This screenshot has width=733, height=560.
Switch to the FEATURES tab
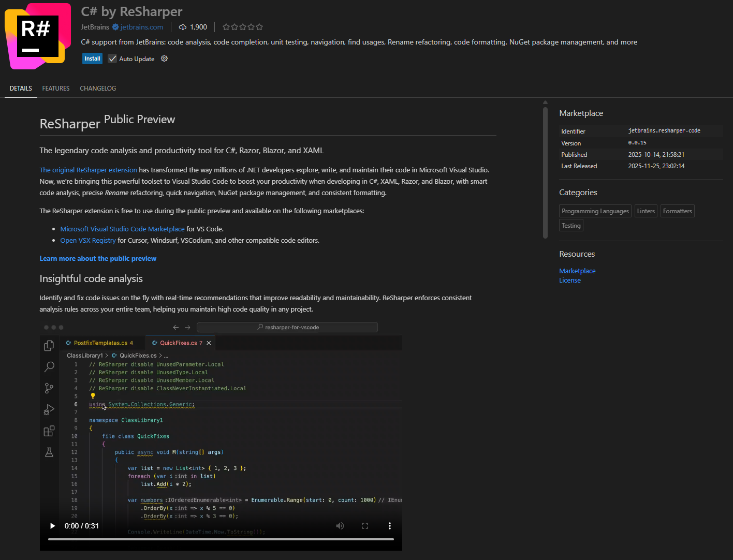[56, 89]
